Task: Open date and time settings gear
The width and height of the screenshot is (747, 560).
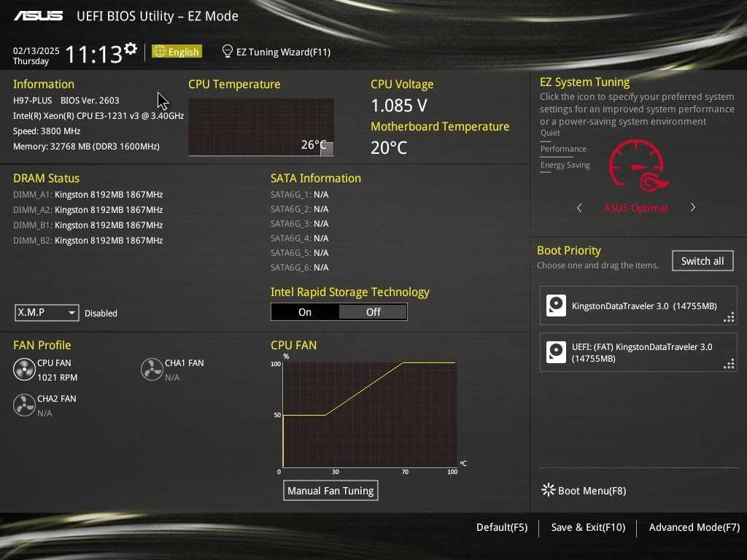Action: (131, 48)
